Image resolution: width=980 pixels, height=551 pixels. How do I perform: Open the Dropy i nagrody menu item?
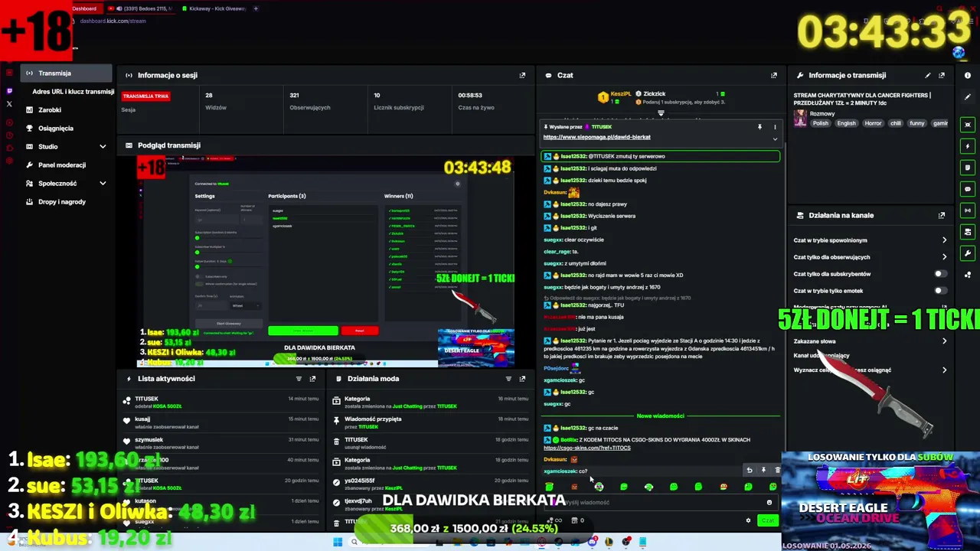pyautogui.click(x=67, y=202)
